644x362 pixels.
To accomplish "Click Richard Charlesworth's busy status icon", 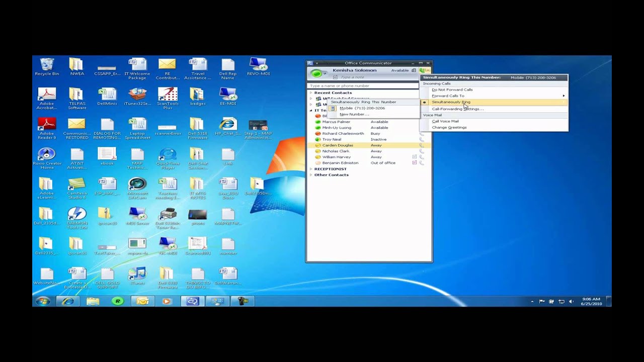I will pyautogui.click(x=317, y=134).
